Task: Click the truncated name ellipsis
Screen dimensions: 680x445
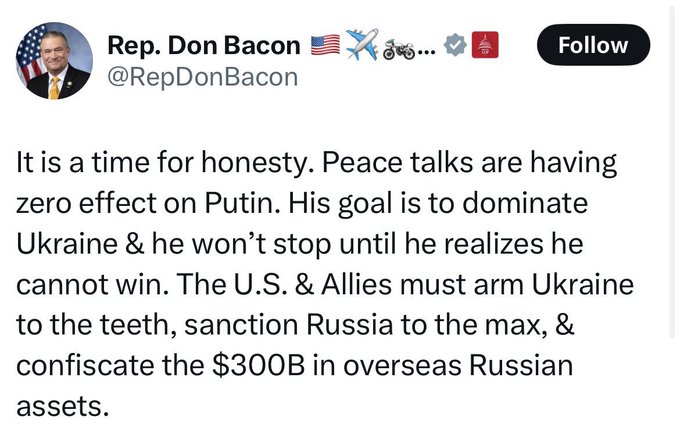Action: pos(428,46)
